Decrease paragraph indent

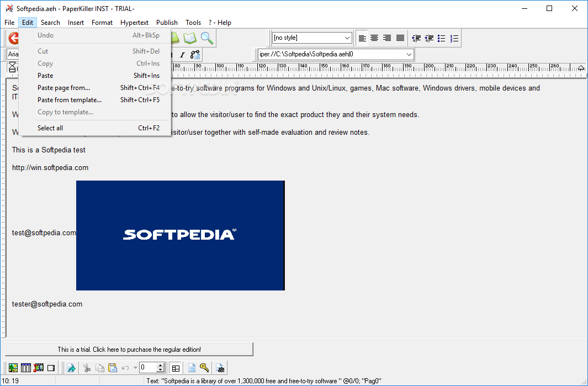pos(416,38)
